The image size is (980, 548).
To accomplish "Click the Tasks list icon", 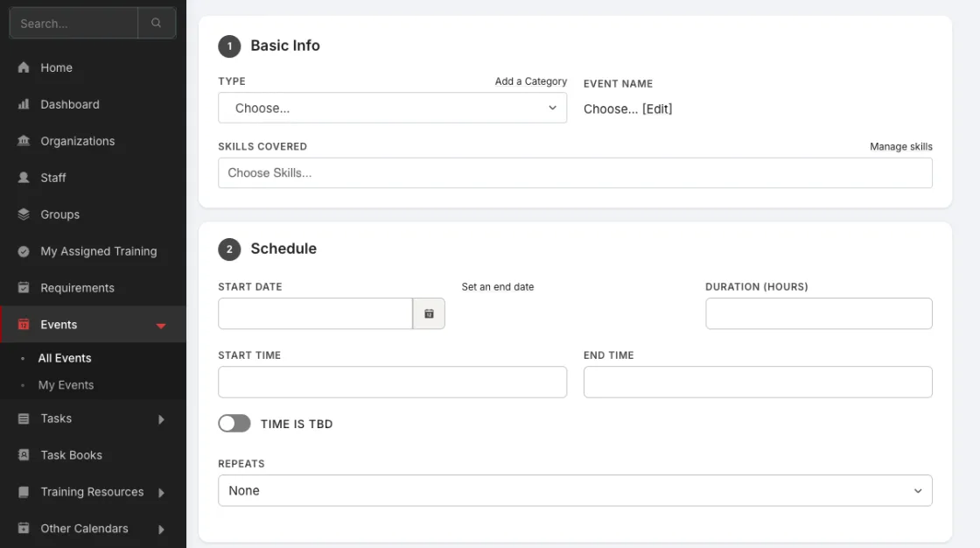I will (24, 418).
